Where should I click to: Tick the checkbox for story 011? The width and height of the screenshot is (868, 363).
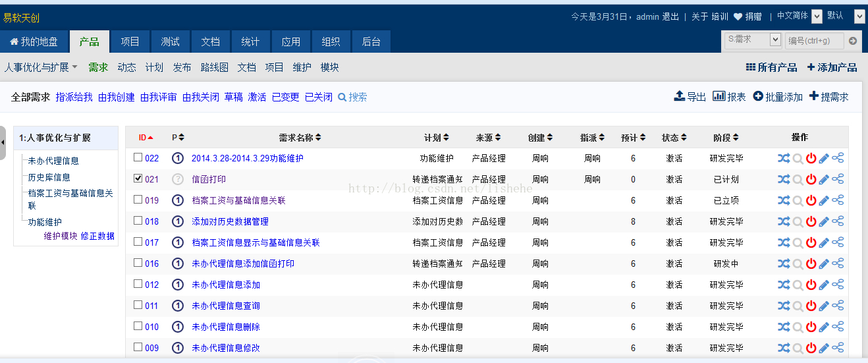138,305
